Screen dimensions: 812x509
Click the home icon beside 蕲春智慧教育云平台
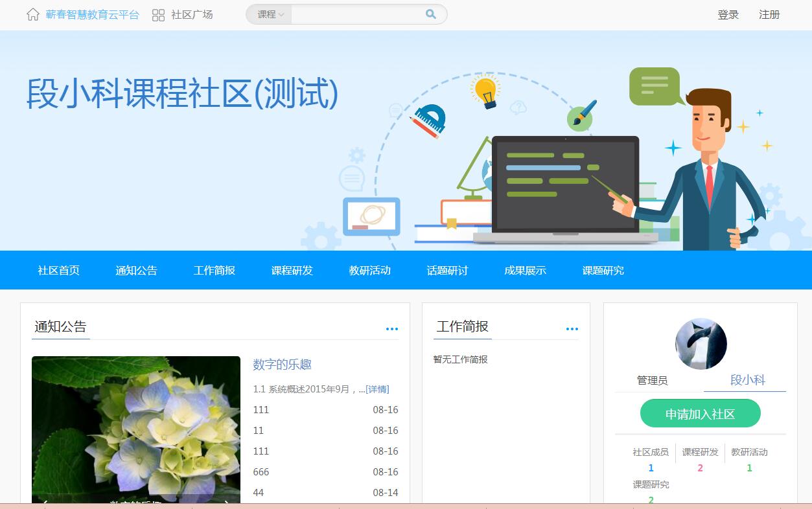(33, 15)
